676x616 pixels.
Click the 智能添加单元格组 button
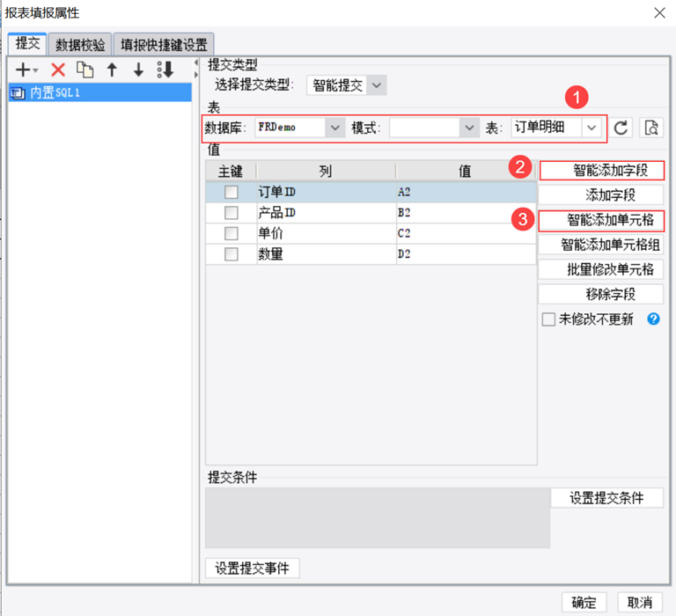[601, 245]
